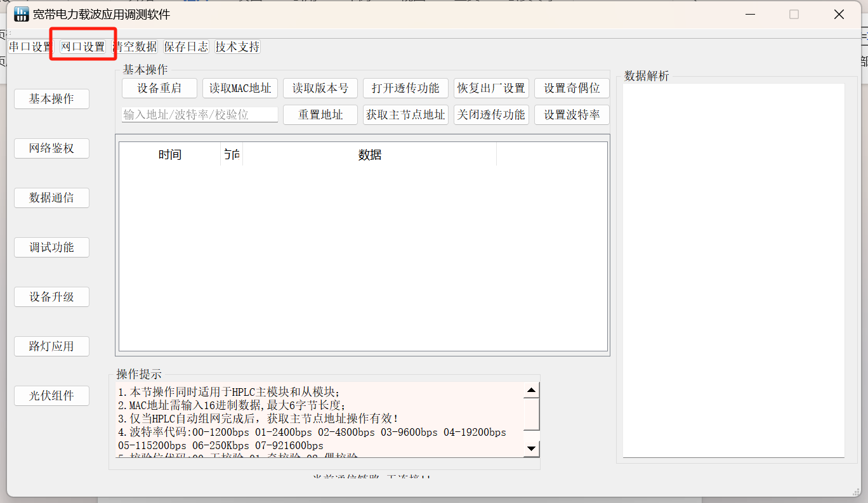Viewport: 868px width, 503px height.
Task: Click the application icon in the title bar
Action: click(x=21, y=13)
